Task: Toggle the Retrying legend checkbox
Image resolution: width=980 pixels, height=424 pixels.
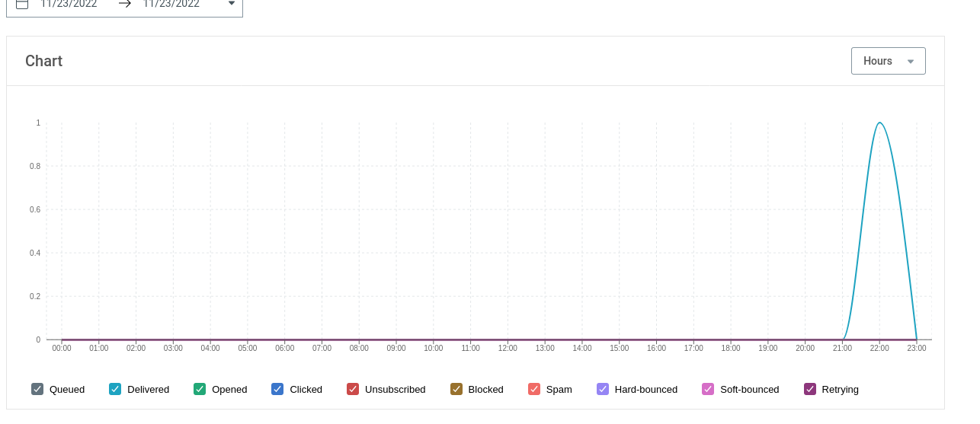Action: 810,389
